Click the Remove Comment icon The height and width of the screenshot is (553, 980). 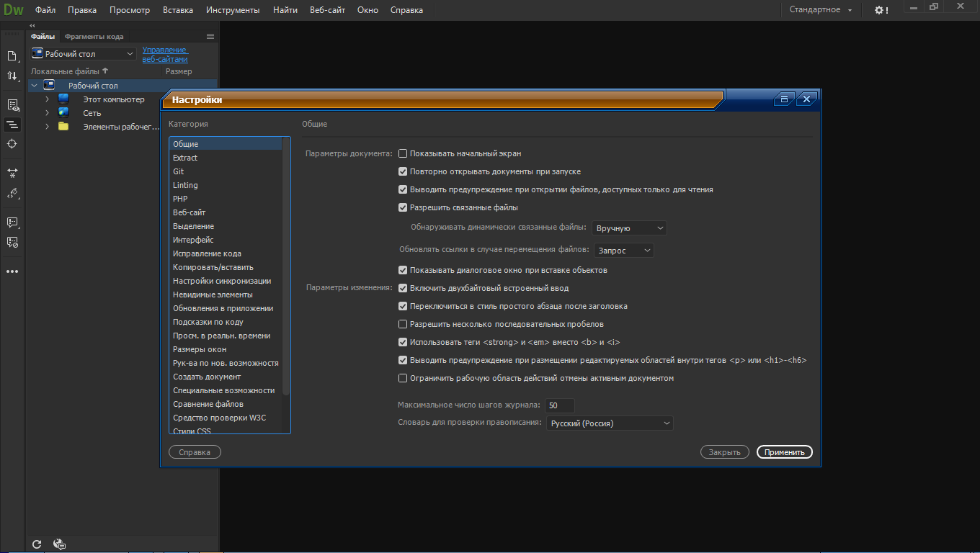[12, 243]
